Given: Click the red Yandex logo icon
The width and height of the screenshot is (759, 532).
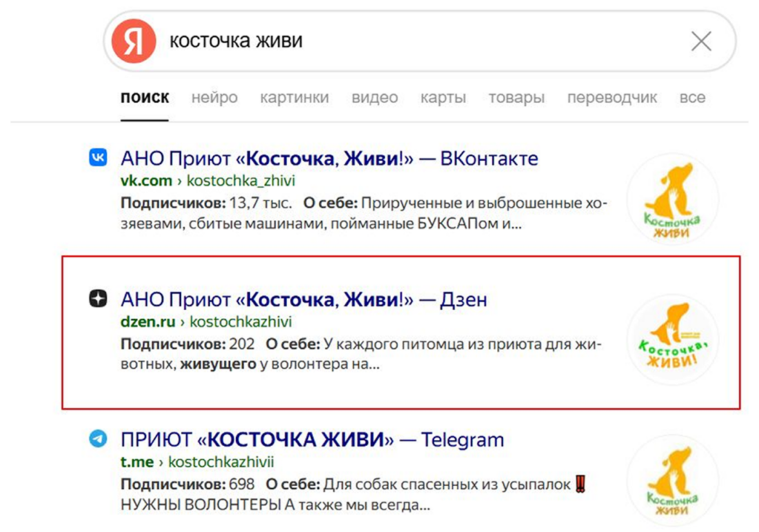Looking at the screenshot, I should tap(134, 41).
